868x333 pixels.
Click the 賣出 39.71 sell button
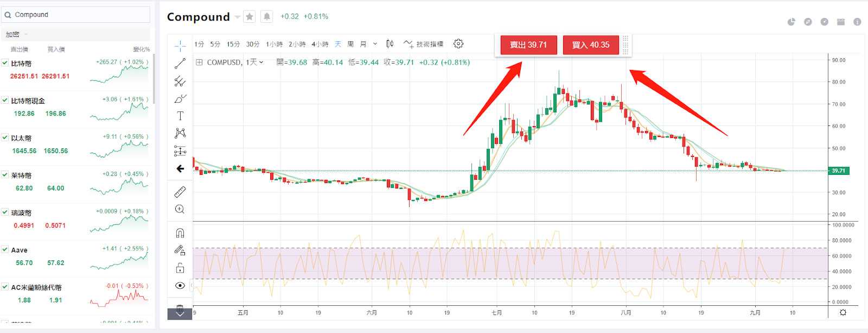coord(528,45)
